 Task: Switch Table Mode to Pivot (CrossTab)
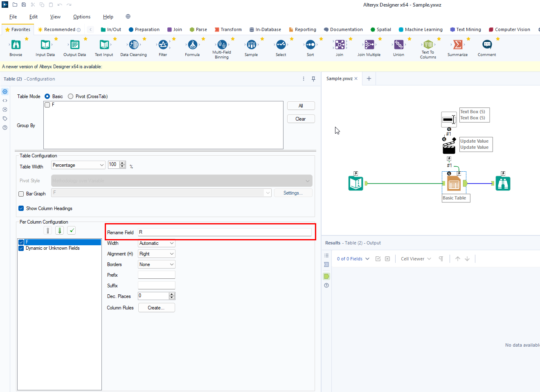click(70, 96)
